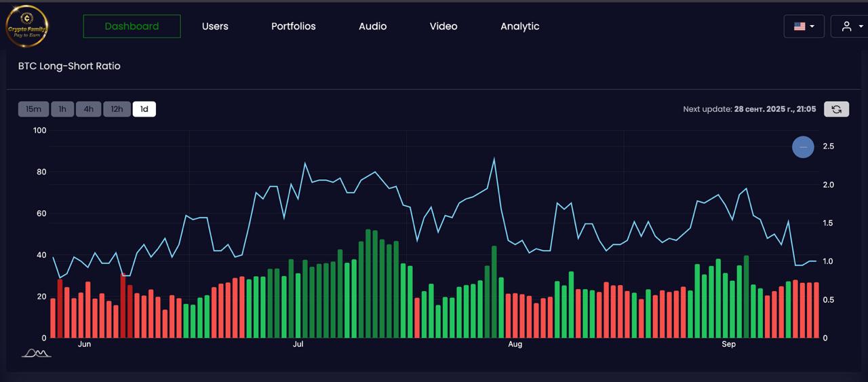The height and width of the screenshot is (382, 868).
Task: Switch the chart interval to 1h
Action: pyautogui.click(x=62, y=109)
